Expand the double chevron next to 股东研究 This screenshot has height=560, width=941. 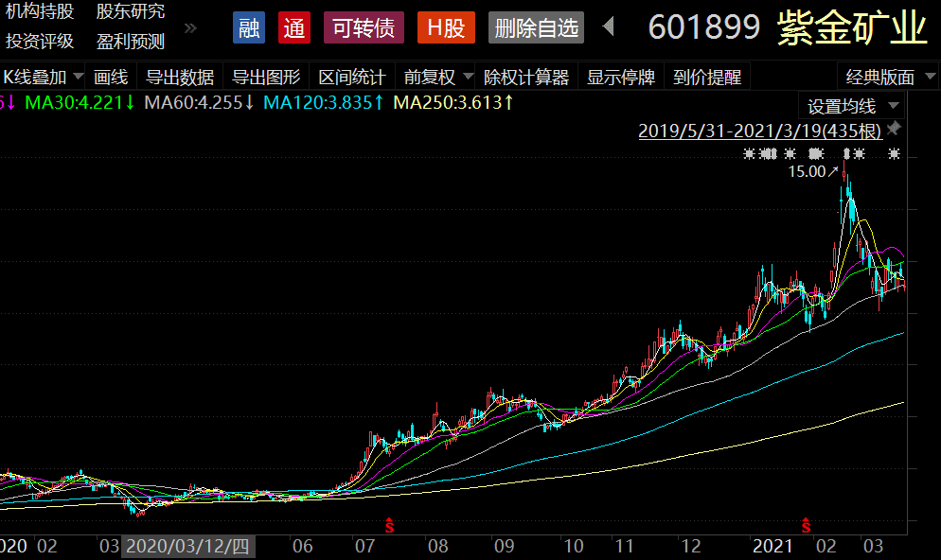click(190, 27)
